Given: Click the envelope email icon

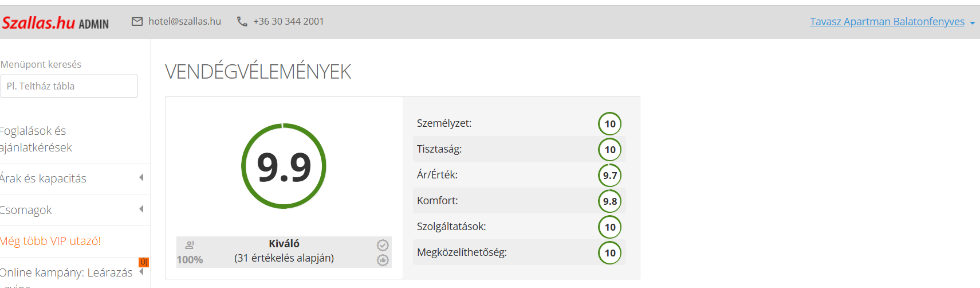Looking at the screenshot, I should 137,21.
